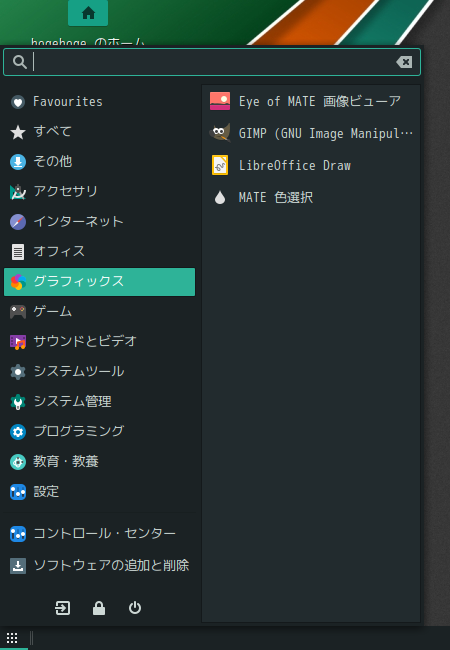Click the logout icon
This screenshot has height=650, width=450.
(x=63, y=608)
